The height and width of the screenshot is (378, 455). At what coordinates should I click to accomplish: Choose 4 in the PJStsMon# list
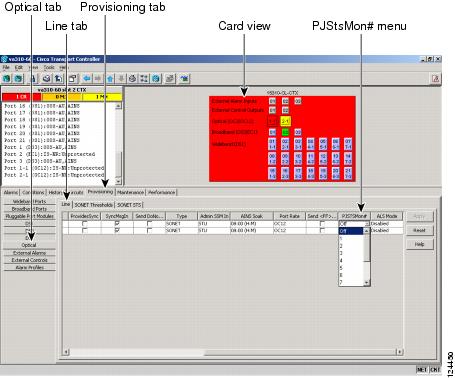[351, 260]
